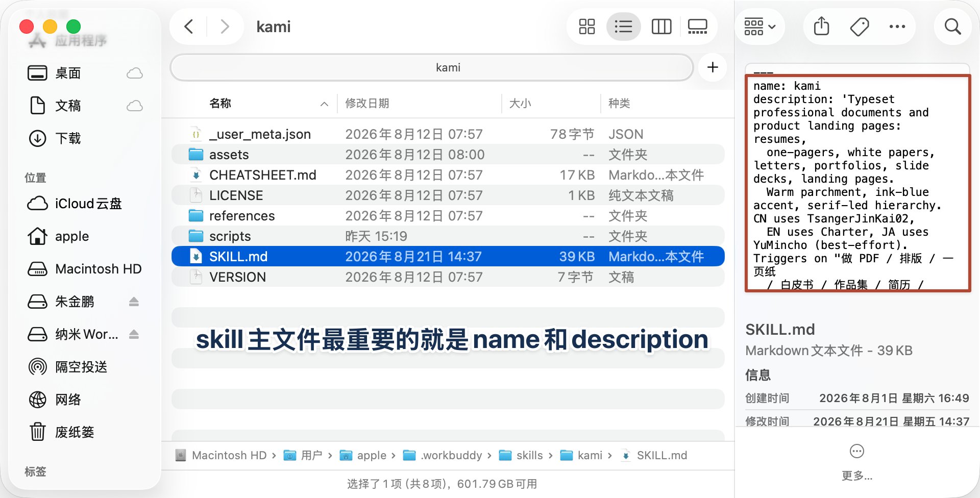Click skills in the path bar
The width and height of the screenshot is (980, 498).
point(521,455)
